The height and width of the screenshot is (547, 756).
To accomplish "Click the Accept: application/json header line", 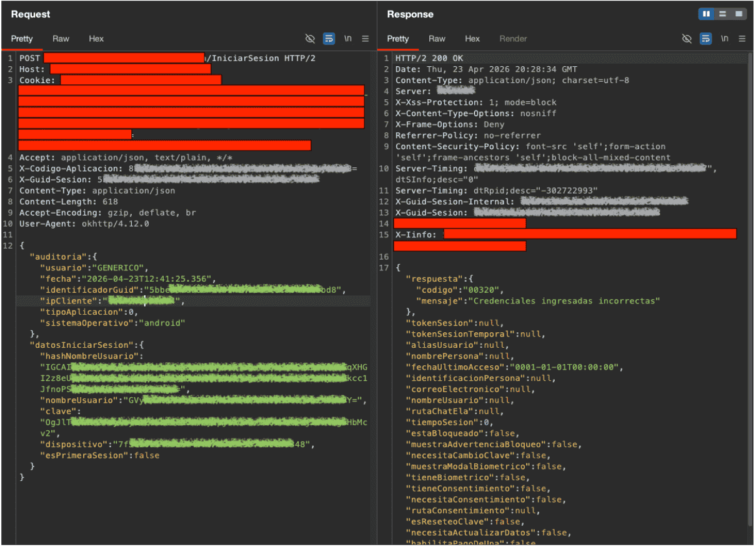I will tap(126, 157).
